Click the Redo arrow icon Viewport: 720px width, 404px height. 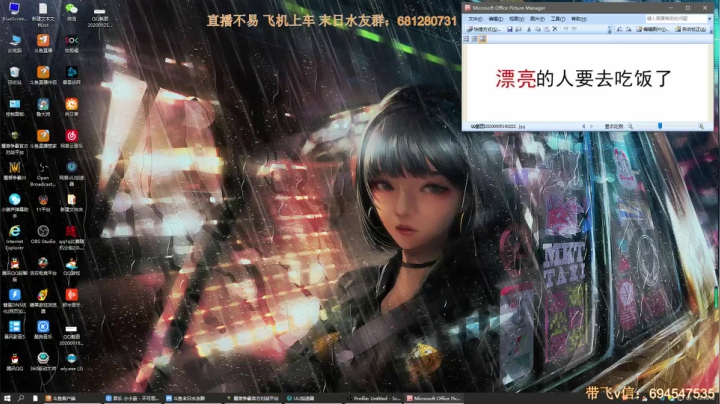tap(574, 29)
